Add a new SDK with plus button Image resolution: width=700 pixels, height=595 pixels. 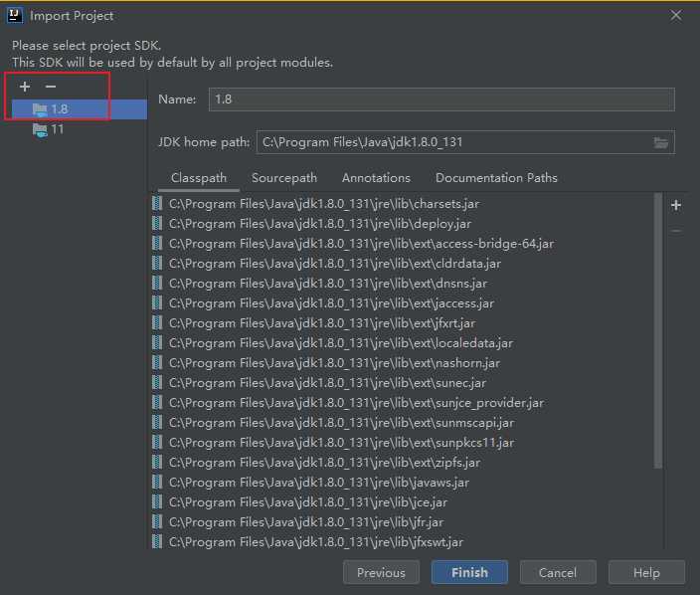coord(25,87)
